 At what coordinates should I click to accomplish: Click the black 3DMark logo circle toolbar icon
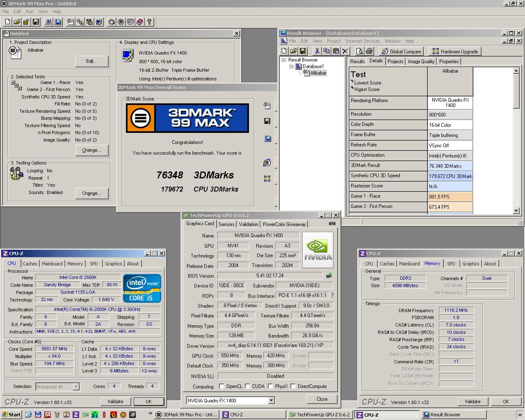click(121, 22)
